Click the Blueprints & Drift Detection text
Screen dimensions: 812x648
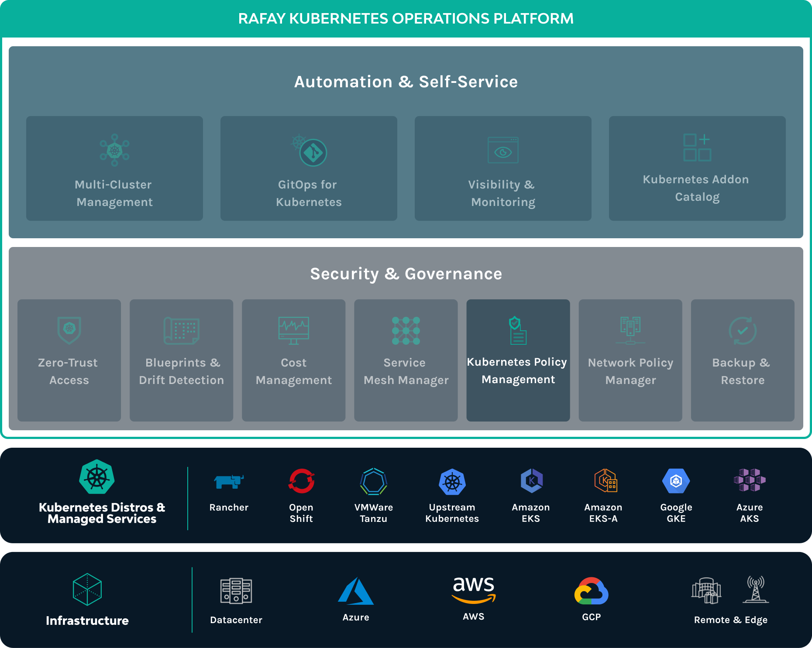(182, 371)
